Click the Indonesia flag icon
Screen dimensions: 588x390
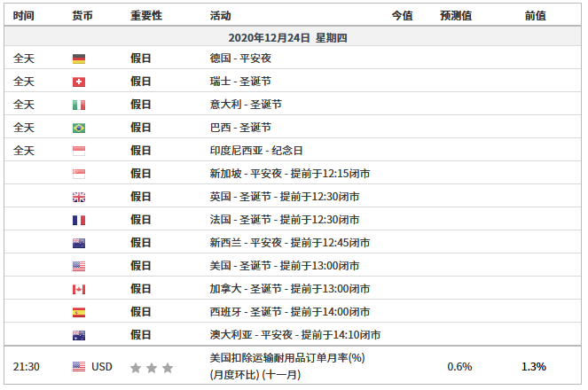(79, 151)
